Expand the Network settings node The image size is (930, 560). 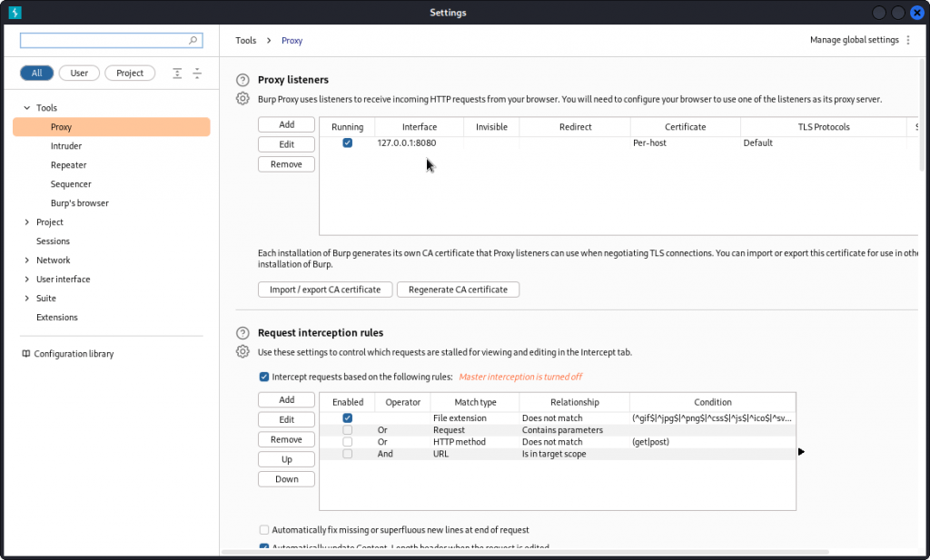25,260
